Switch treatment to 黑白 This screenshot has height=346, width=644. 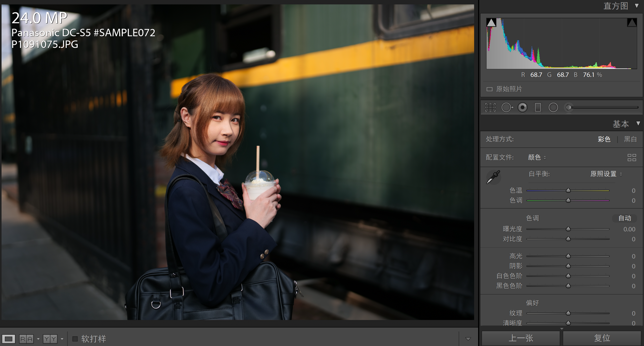point(630,139)
